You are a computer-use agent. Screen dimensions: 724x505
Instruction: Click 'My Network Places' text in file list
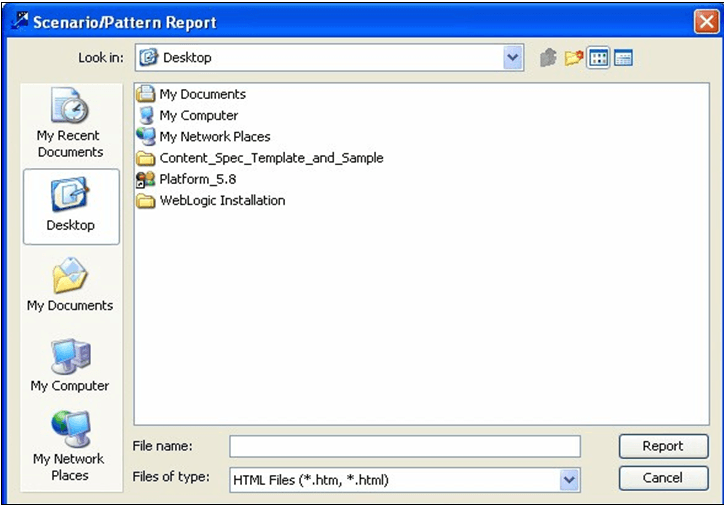point(215,137)
